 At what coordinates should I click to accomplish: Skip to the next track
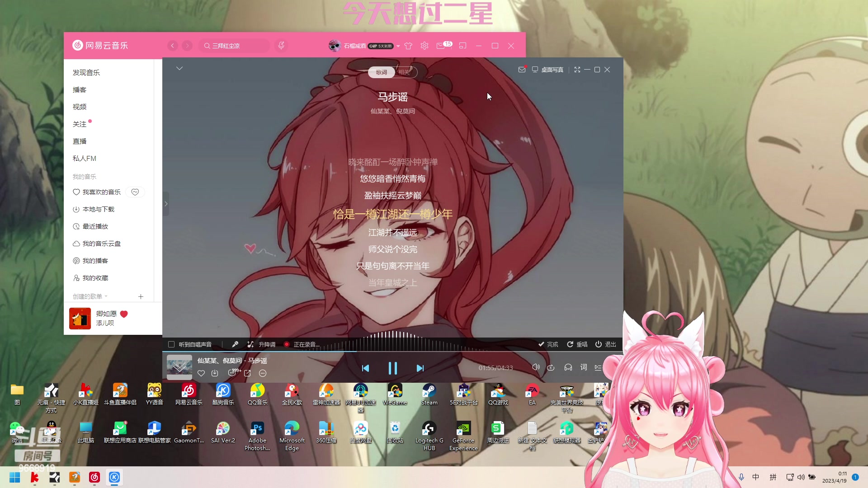[x=420, y=368]
